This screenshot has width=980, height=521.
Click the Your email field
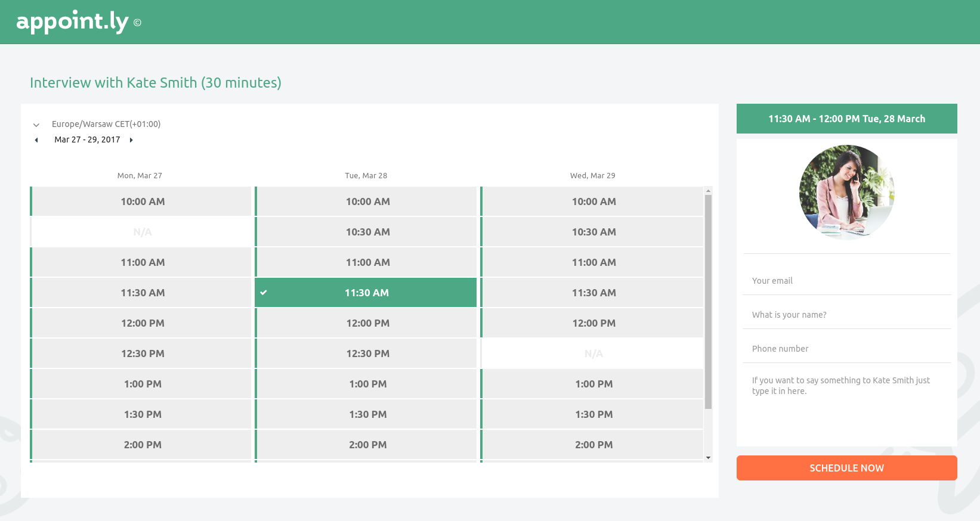[x=846, y=281]
